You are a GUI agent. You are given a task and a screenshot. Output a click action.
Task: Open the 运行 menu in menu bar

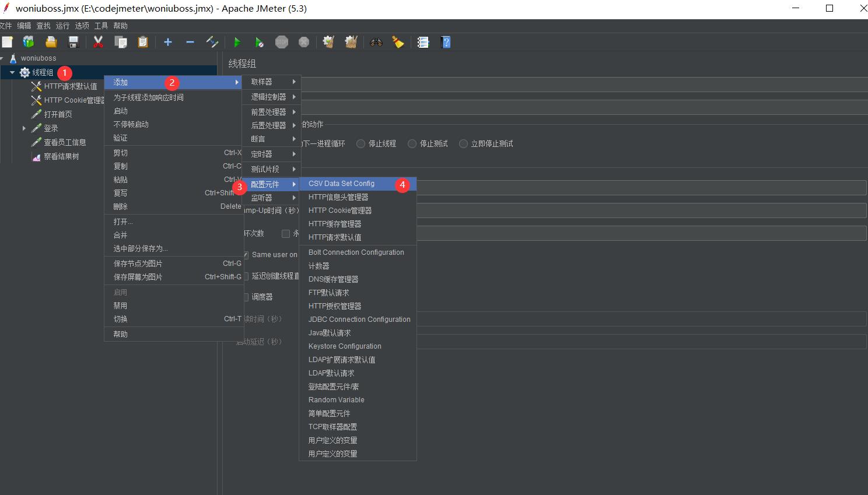point(62,26)
